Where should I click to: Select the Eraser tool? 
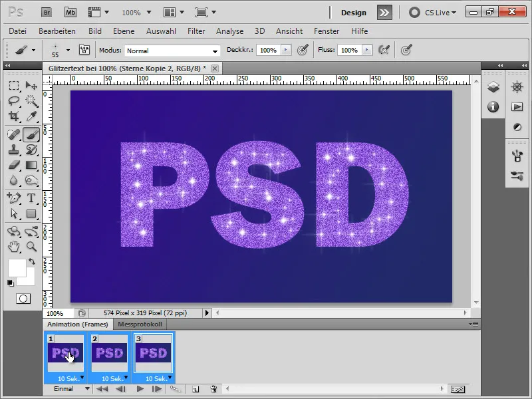(14, 165)
